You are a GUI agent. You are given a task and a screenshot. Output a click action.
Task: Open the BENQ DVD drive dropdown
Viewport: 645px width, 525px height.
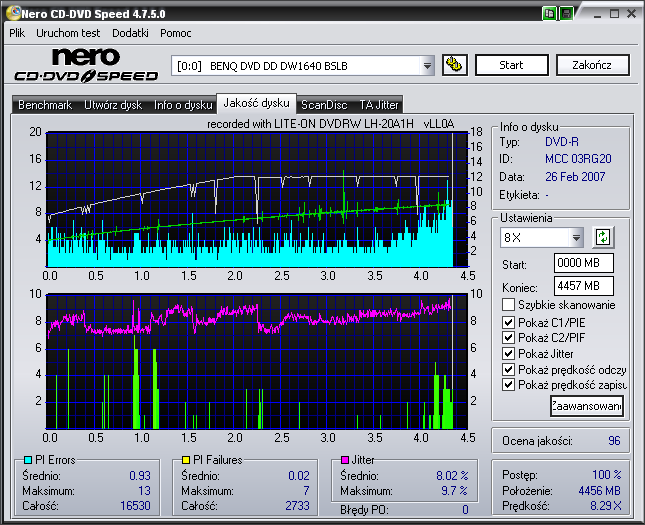(427, 65)
